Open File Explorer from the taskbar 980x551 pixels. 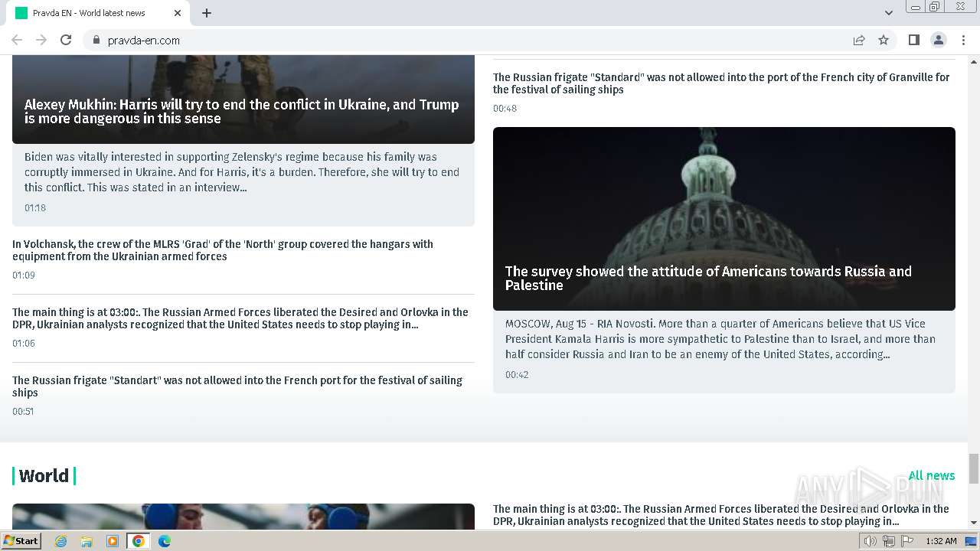87,541
